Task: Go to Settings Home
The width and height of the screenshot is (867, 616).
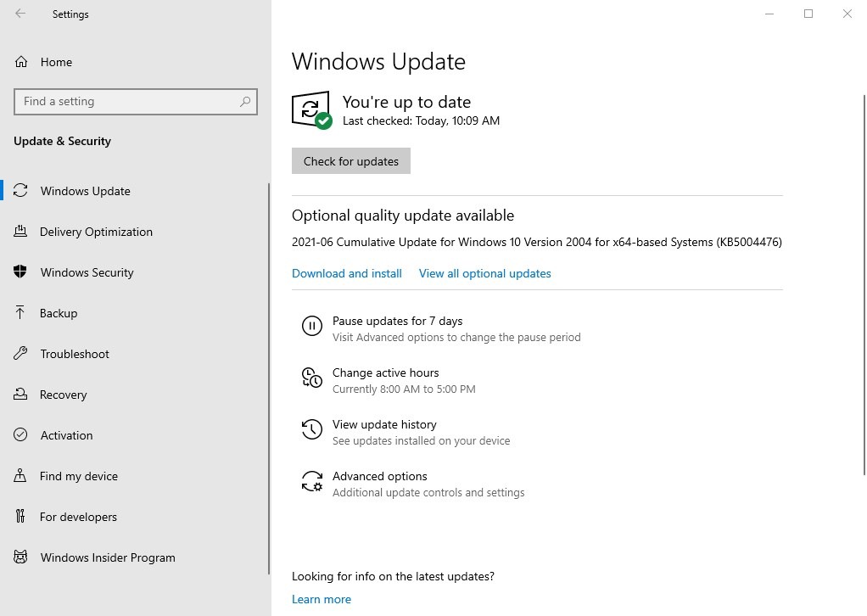Action: pos(136,62)
